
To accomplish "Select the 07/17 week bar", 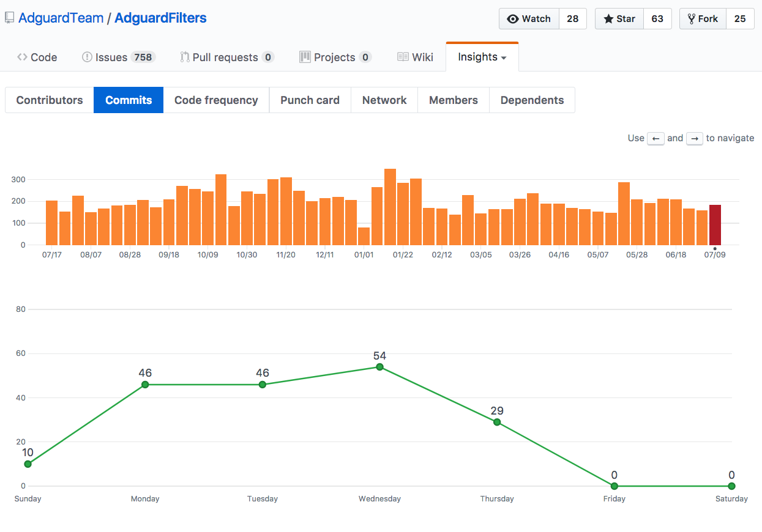I will 51,223.
